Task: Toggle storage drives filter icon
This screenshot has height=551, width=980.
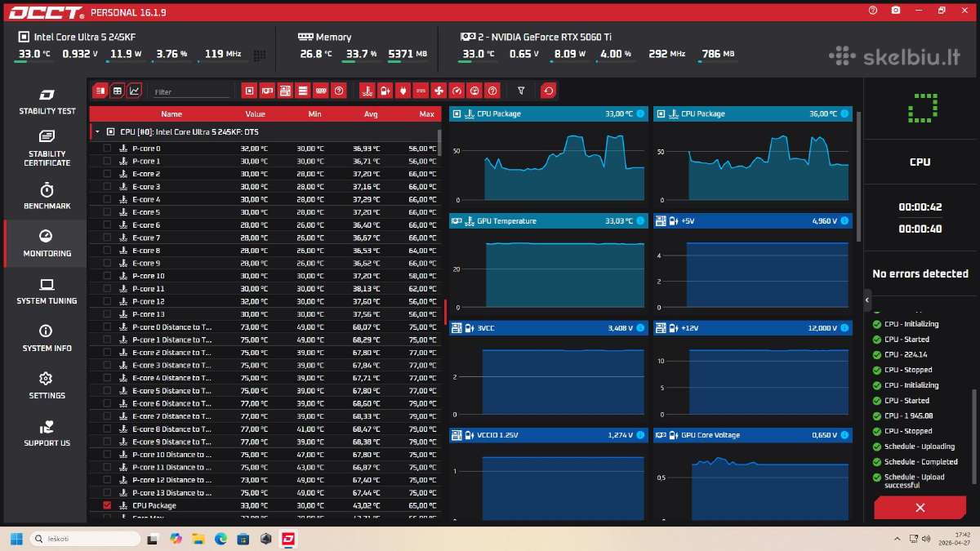Action: click(303, 91)
